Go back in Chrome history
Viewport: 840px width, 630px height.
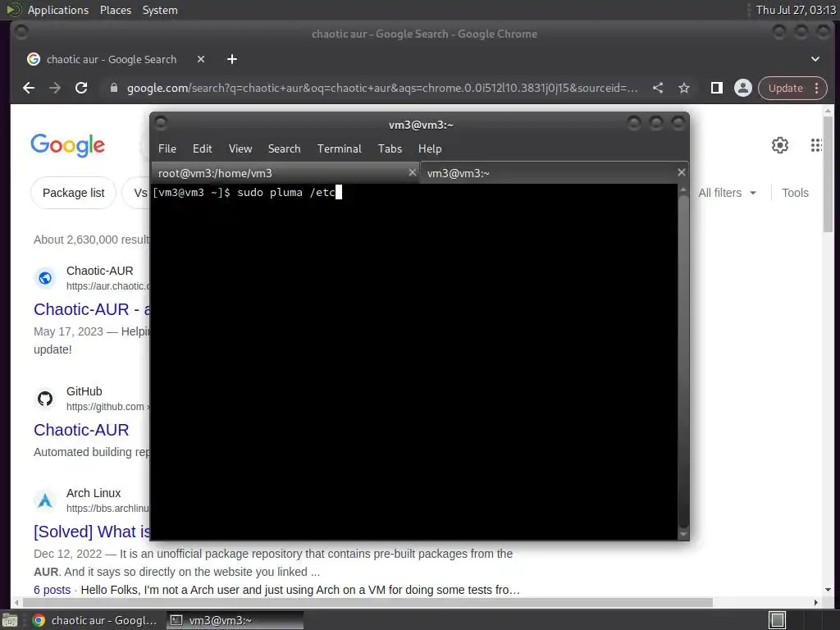click(29, 88)
